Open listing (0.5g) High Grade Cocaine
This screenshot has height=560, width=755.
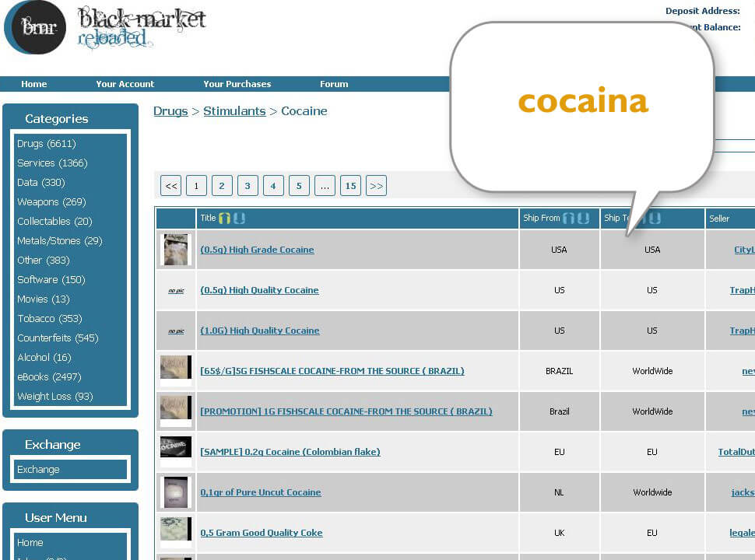coord(257,250)
